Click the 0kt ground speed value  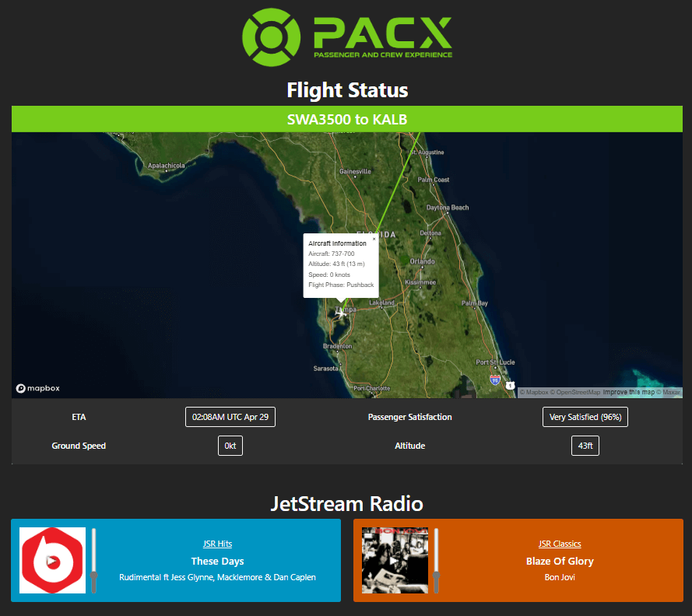(x=230, y=446)
